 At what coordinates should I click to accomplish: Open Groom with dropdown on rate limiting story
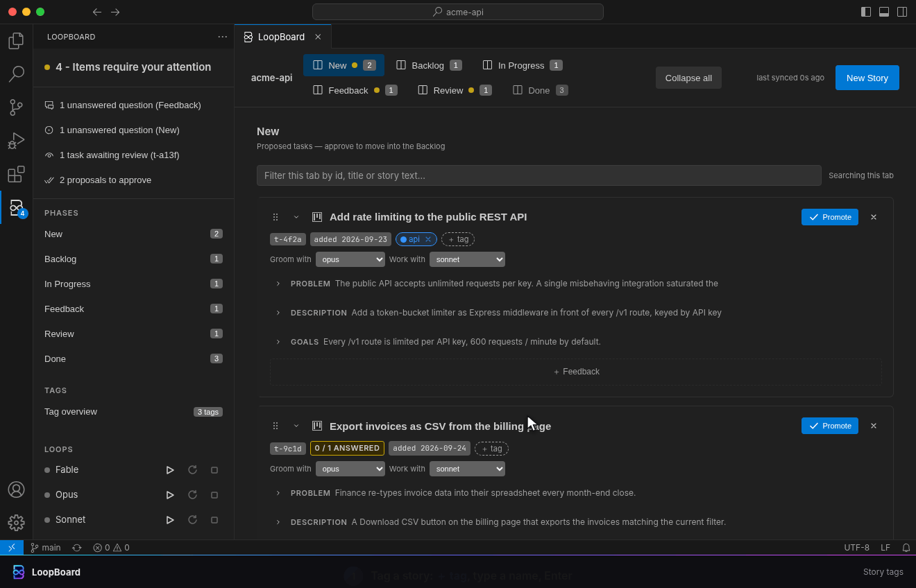pos(350,259)
